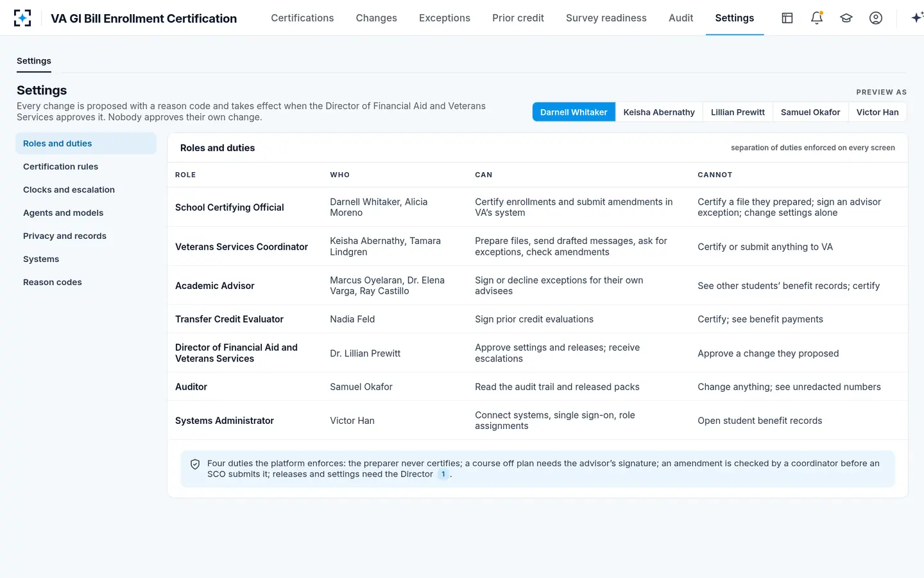
Task: Open Reason codes settings
Action: pos(86,283)
